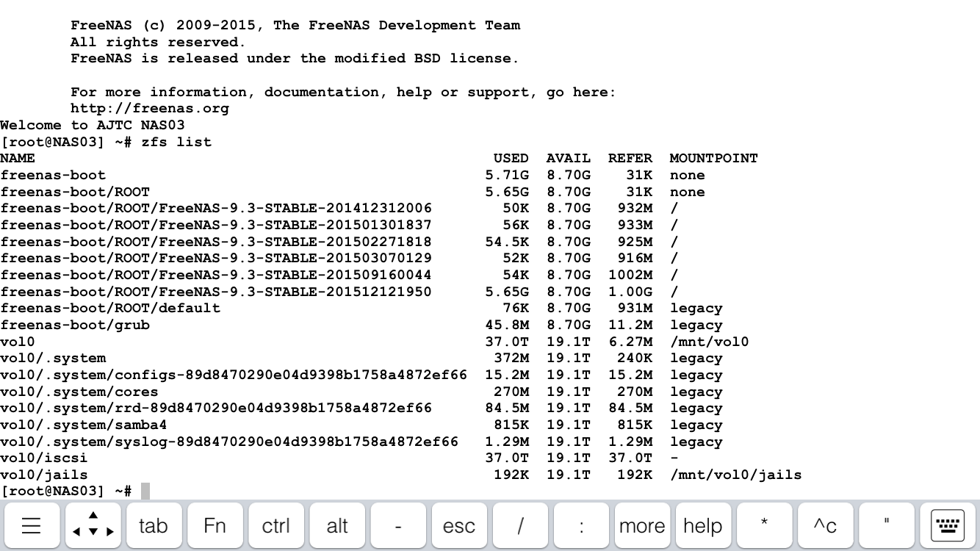Click the terminal cursor after the last prompt
Screen dimensions: 980x551
[145, 491]
